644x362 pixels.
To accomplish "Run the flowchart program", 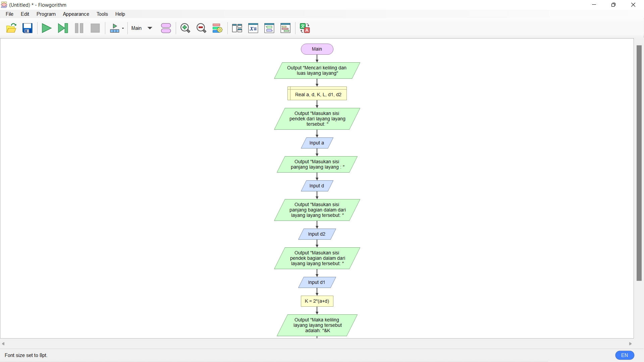I will click(x=46, y=28).
